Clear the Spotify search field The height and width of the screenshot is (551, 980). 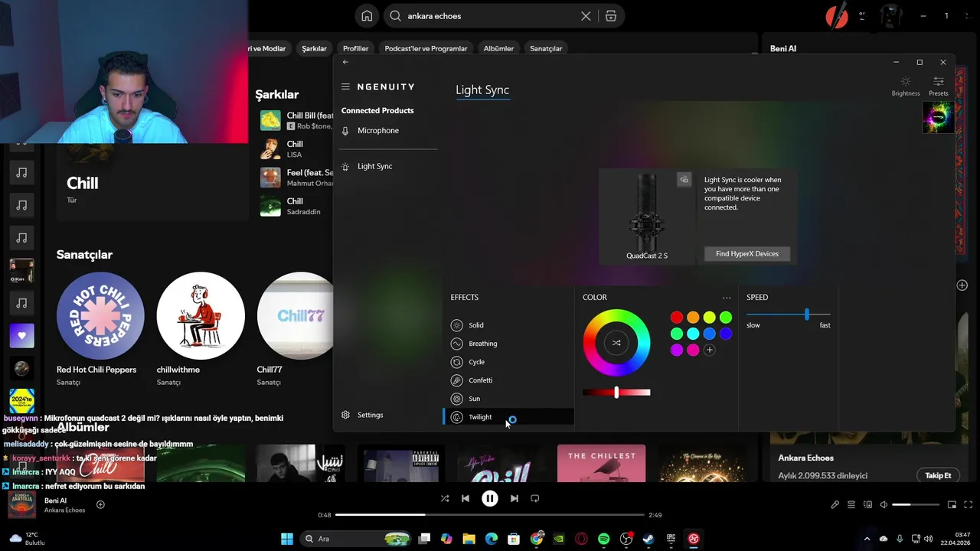point(586,16)
